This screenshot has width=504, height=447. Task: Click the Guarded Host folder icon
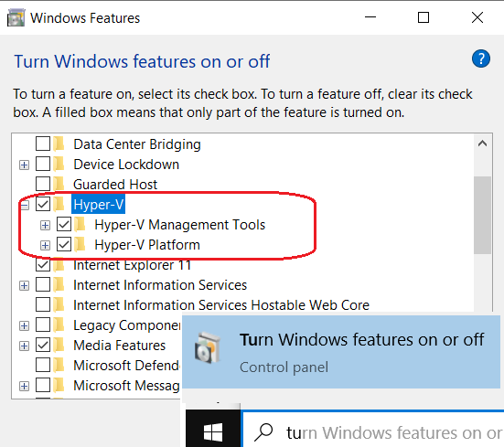[59, 184]
